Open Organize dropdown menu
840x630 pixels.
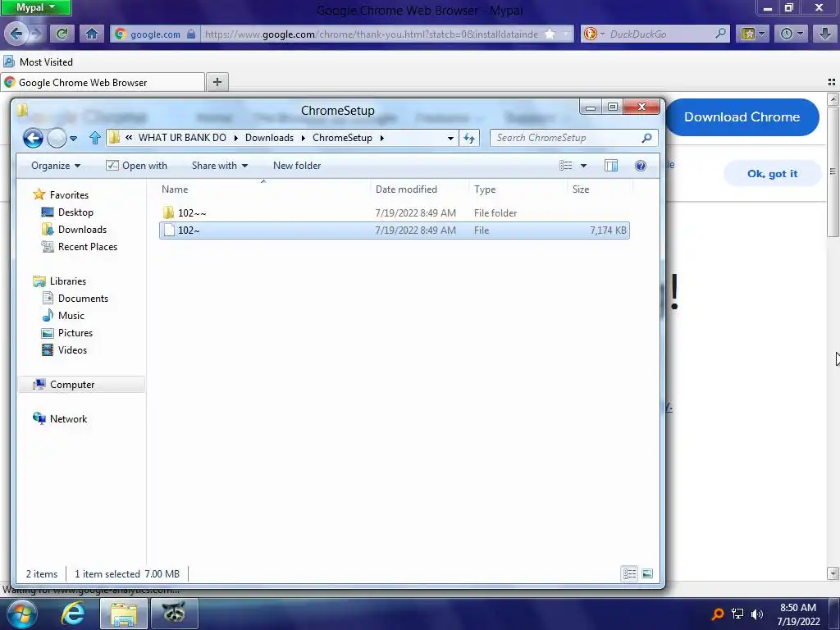(x=56, y=166)
